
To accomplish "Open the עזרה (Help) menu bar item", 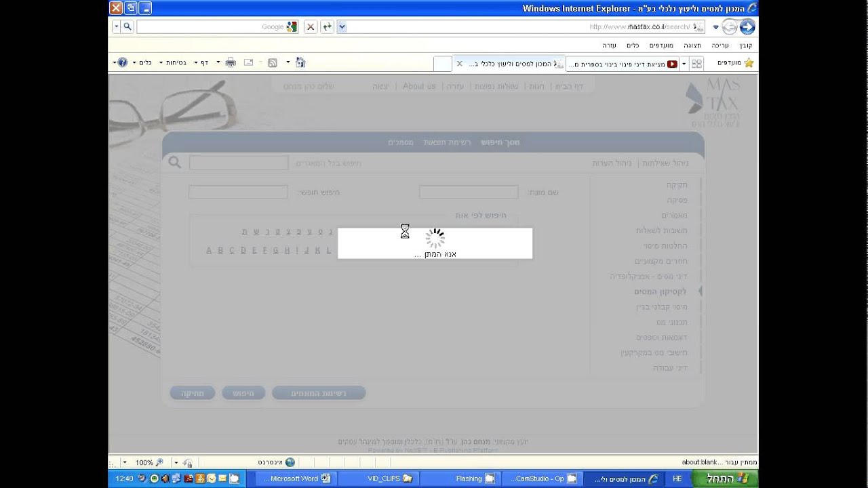I will coord(609,45).
